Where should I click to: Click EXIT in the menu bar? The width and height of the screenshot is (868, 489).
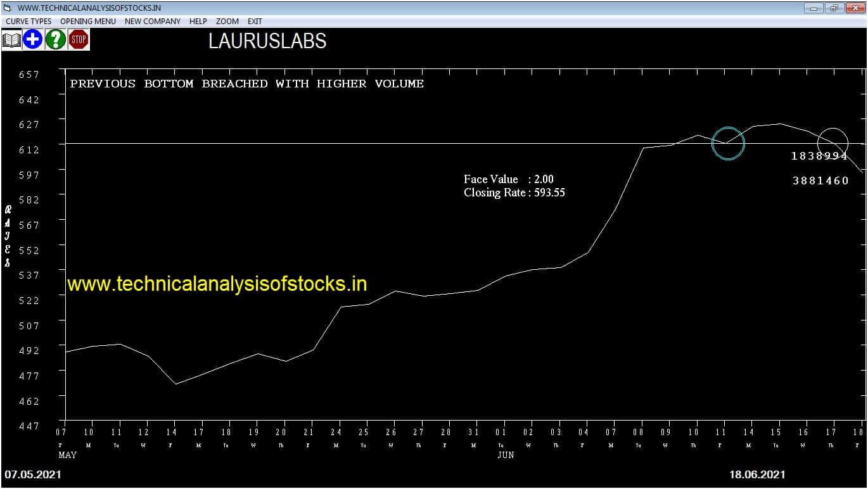[x=255, y=21]
